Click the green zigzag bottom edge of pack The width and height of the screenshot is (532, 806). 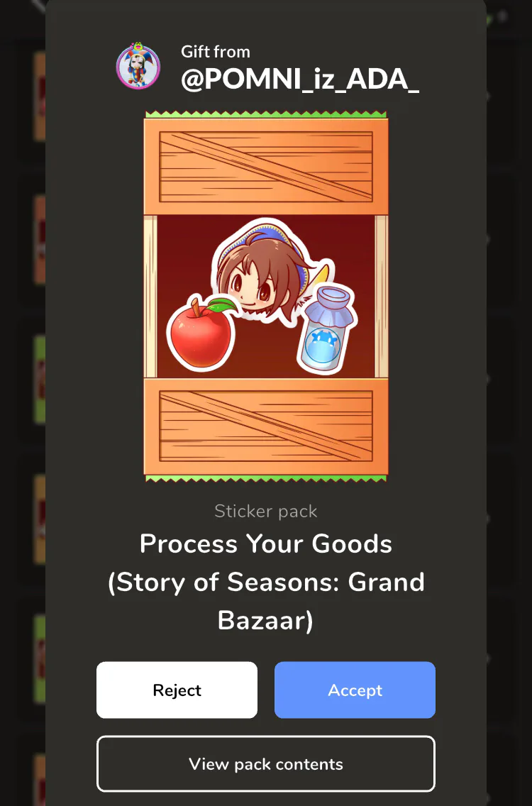pyautogui.click(x=266, y=478)
